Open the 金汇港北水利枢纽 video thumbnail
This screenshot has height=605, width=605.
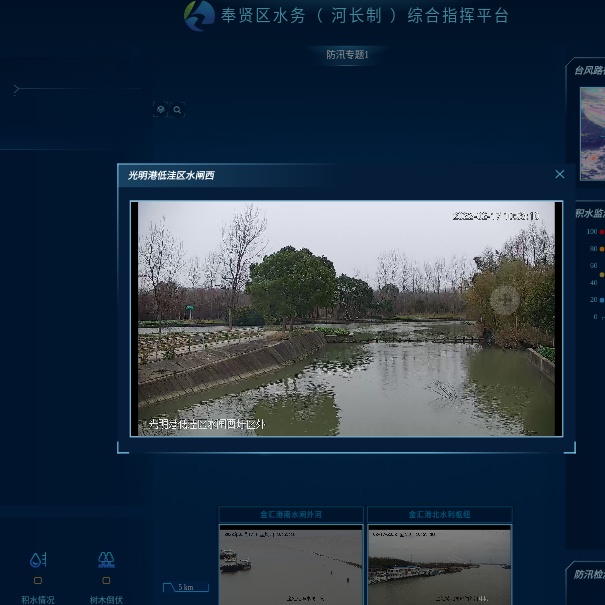[439, 565]
